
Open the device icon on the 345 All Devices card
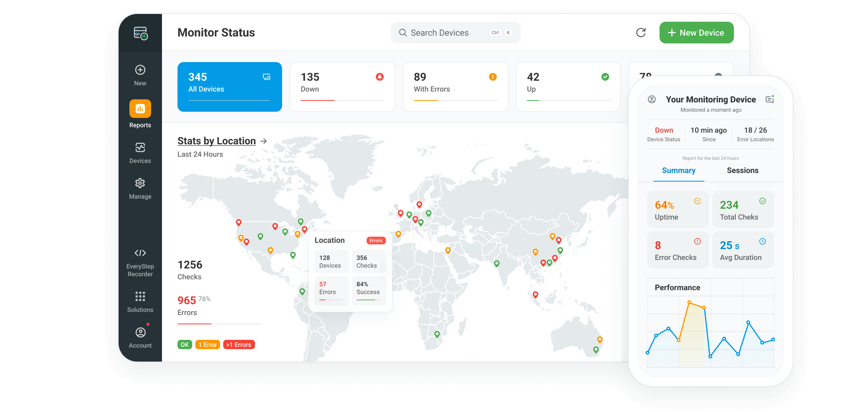[x=267, y=77]
